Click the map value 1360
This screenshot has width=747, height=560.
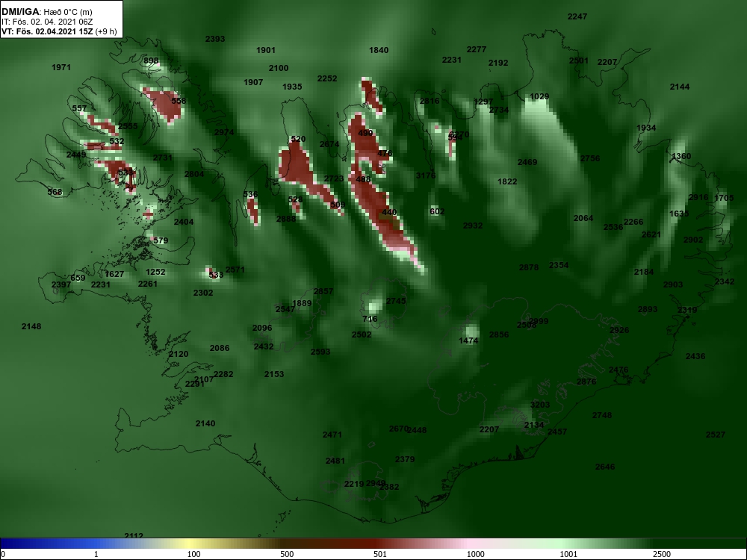click(x=681, y=156)
